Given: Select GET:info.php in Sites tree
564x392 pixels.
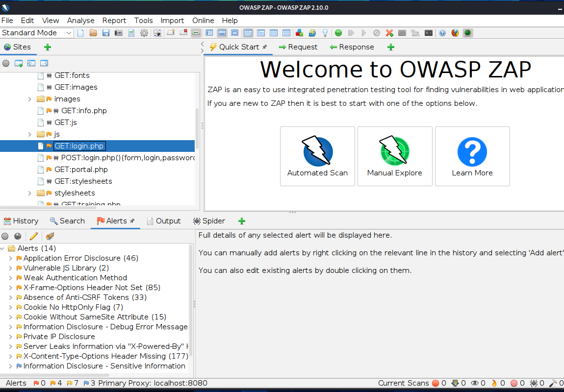Looking at the screenshot, I should 84,111.
